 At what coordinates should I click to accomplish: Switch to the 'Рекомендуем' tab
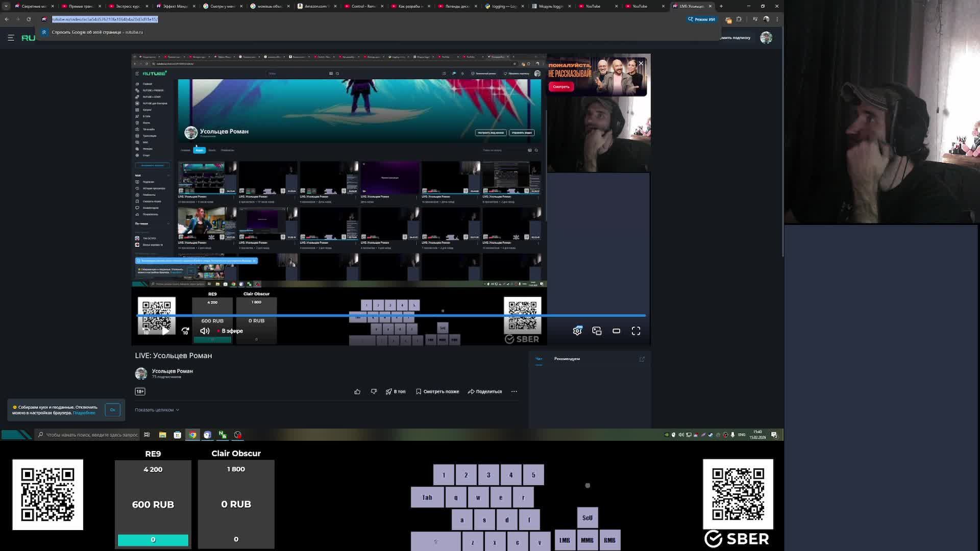(567, 359)
